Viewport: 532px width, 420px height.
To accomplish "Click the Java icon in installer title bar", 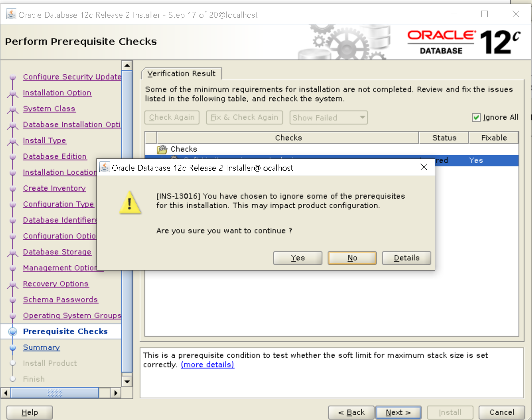I will [11, 15].
